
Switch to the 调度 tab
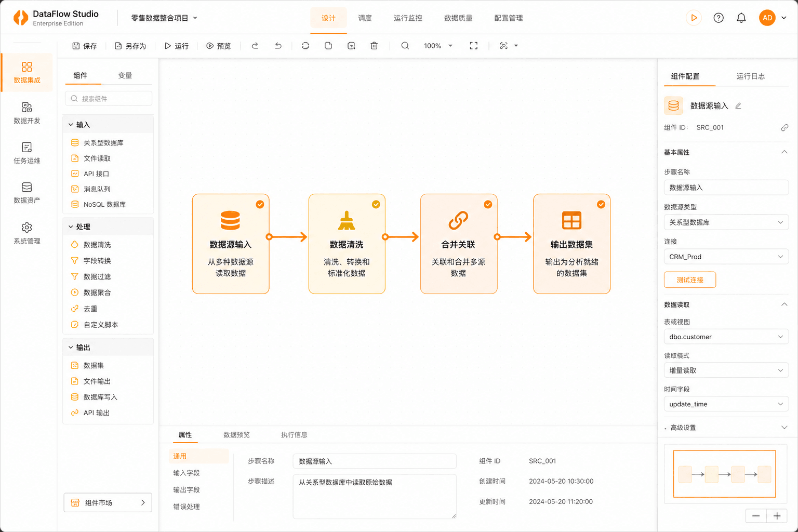point(365,18)
